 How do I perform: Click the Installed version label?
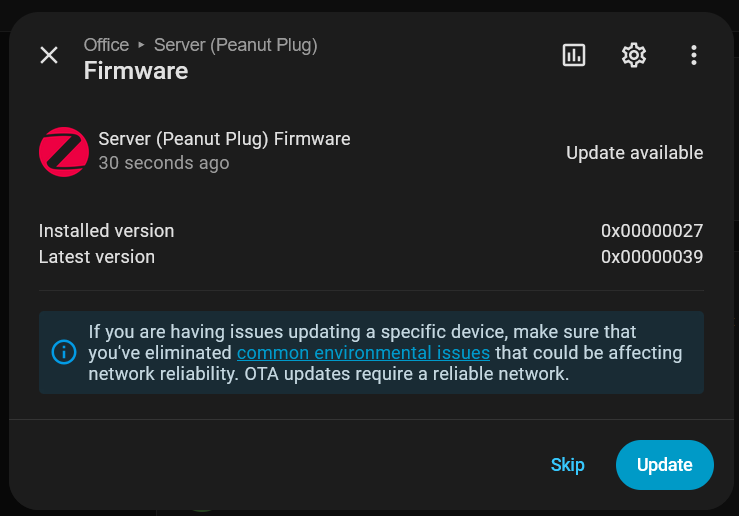coord(106,231)
